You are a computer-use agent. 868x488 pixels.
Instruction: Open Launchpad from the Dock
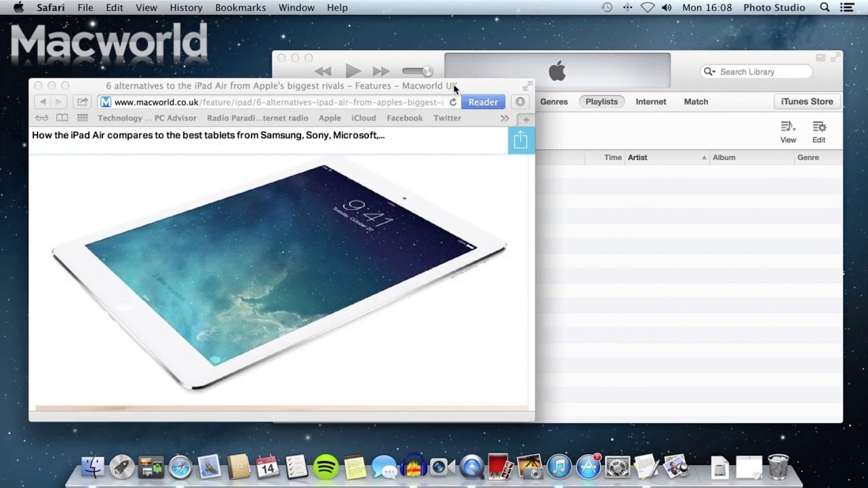click(x=122, y=467)
